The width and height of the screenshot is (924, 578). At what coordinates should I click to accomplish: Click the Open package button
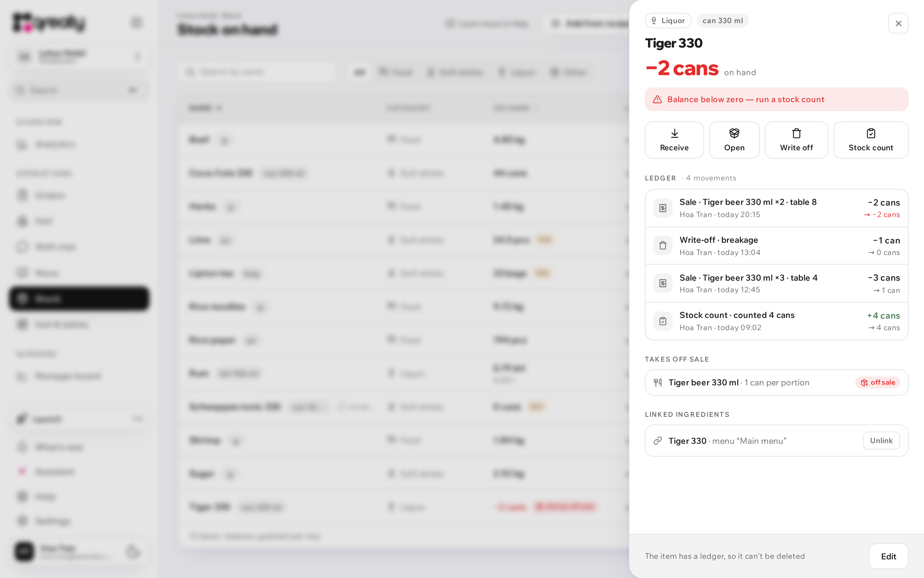click(734, 140)
